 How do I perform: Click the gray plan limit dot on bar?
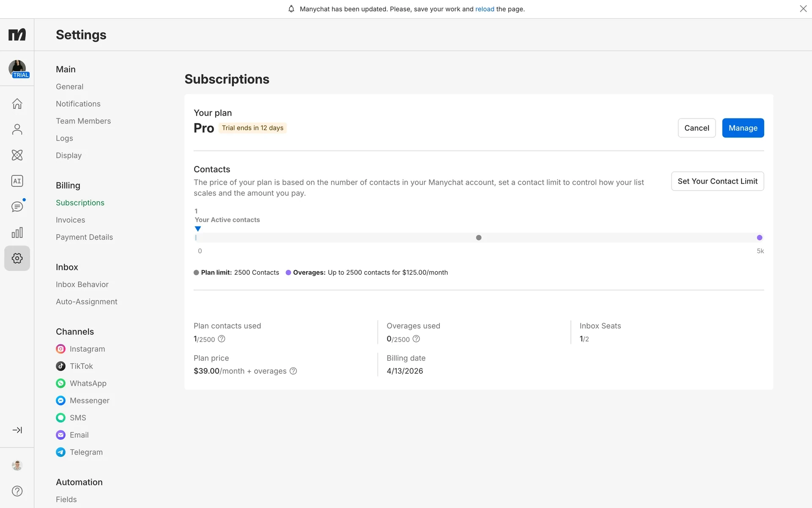pyautogui.click(x=479, y=237)
